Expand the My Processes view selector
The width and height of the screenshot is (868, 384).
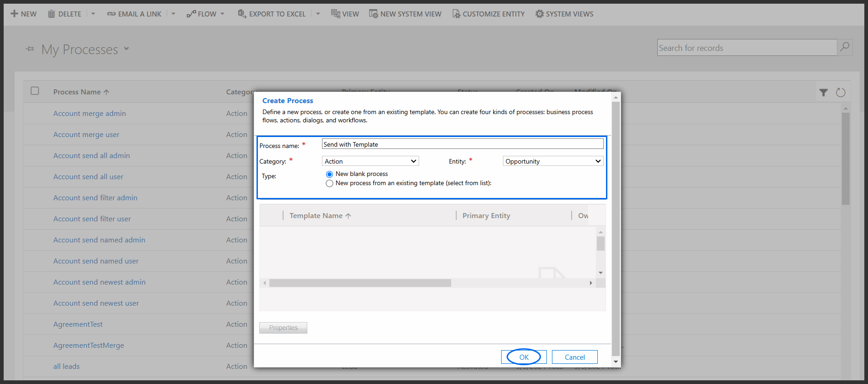pos(126,49)
